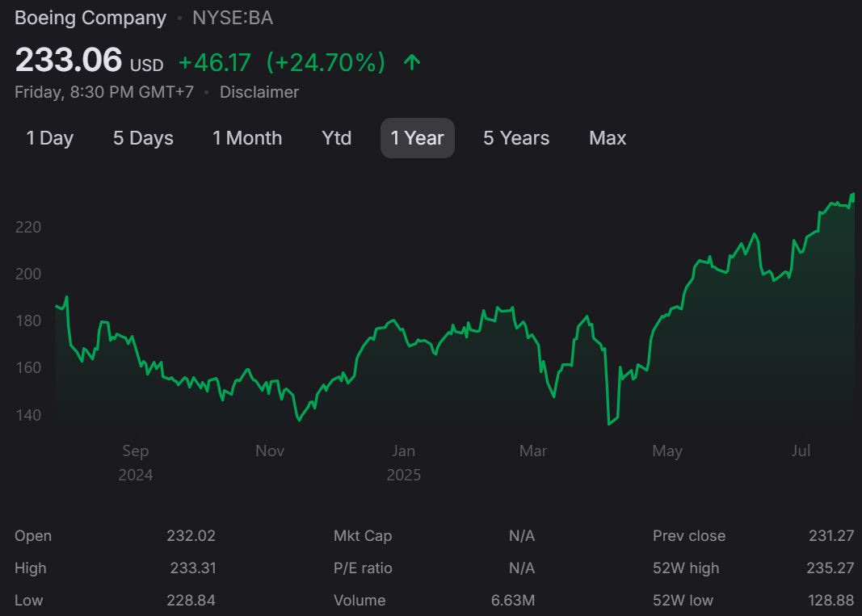Image resolution: width=862 pixels, height=616 pixels.
Task: Click the 220 y-axis label
Action: [x=28, y=227]
